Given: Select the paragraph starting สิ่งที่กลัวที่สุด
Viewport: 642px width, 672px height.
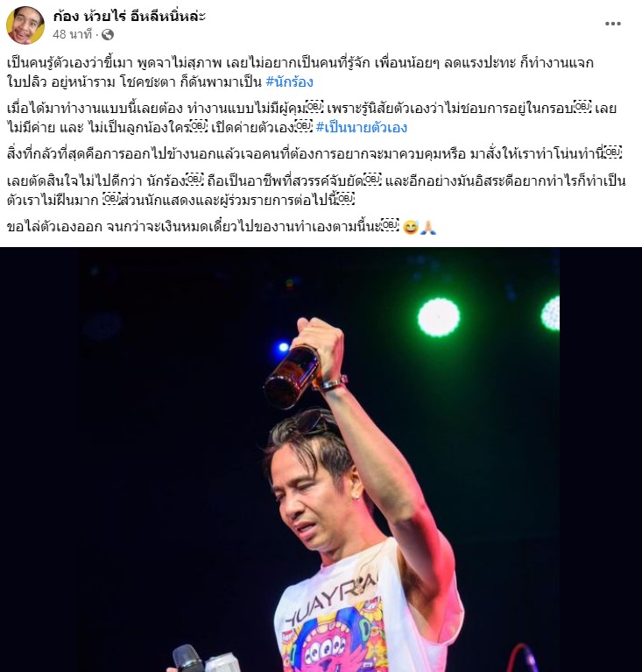Looking at the screenshot, I should [314, 153].
